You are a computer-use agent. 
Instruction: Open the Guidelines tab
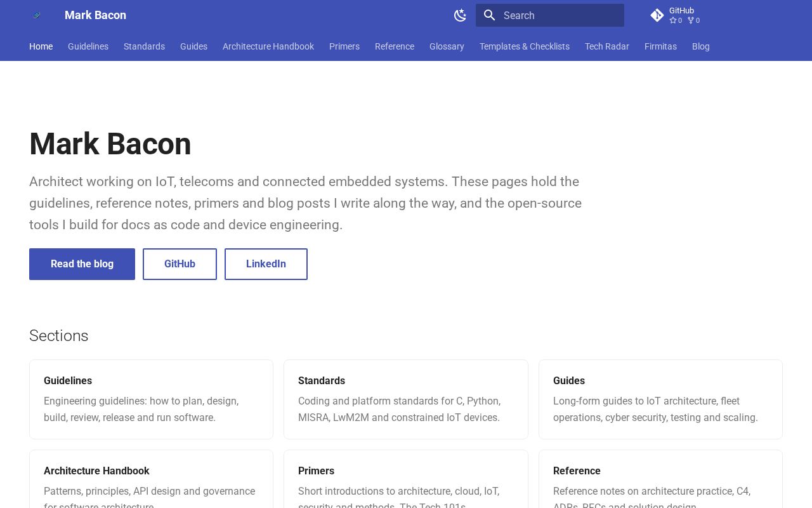pos(88,46)
